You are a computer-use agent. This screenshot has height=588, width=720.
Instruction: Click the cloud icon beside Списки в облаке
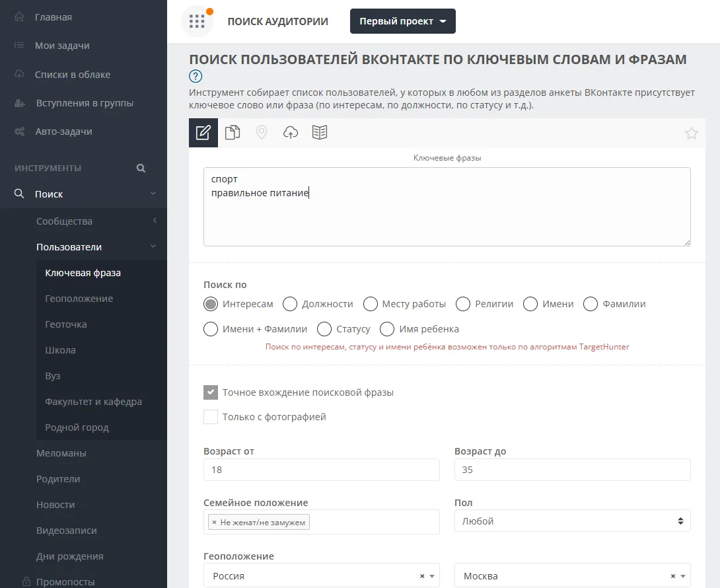(19, 74)
